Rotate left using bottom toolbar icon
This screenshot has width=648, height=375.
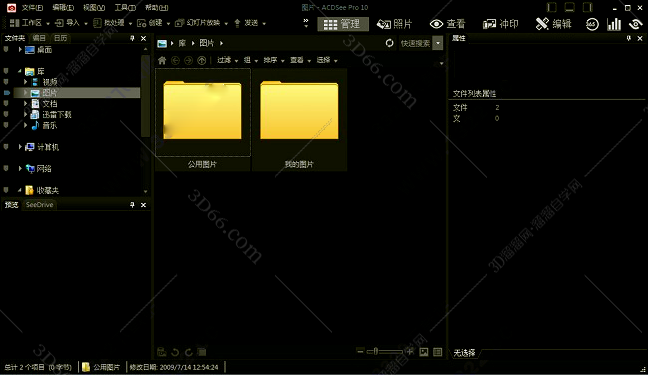(x=175, y=352)
